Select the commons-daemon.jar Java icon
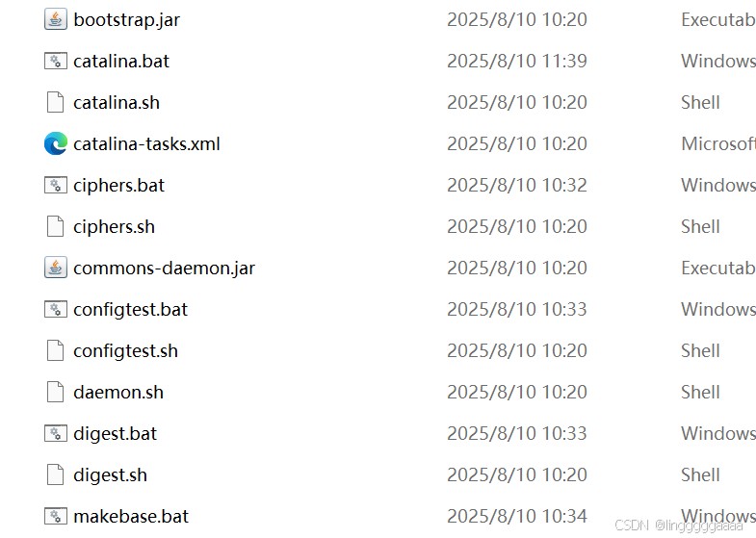756x538 pixels. click(x=56, y=268)
